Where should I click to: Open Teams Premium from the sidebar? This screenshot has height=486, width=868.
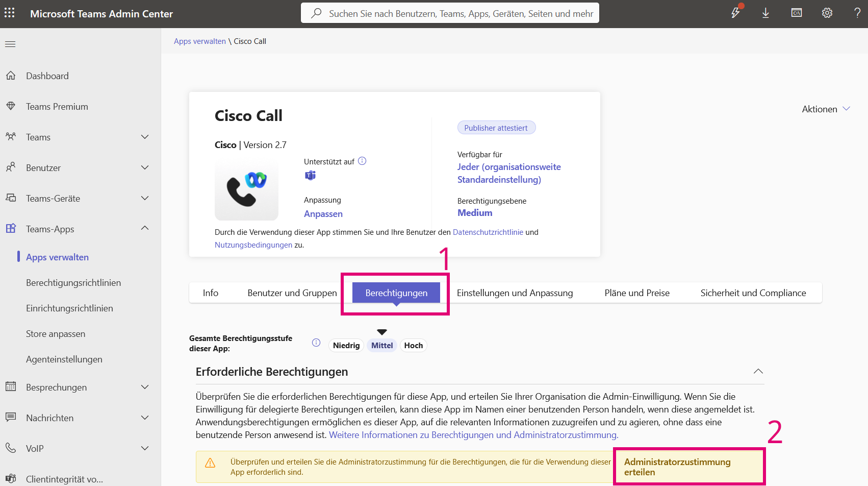[56, 106]
